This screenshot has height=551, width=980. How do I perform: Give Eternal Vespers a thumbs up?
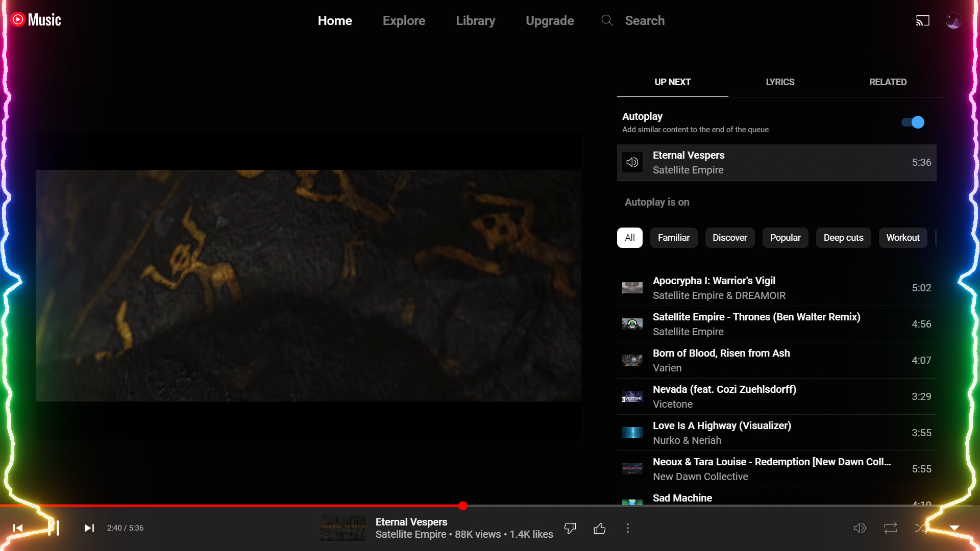click(x=600, y=528)
